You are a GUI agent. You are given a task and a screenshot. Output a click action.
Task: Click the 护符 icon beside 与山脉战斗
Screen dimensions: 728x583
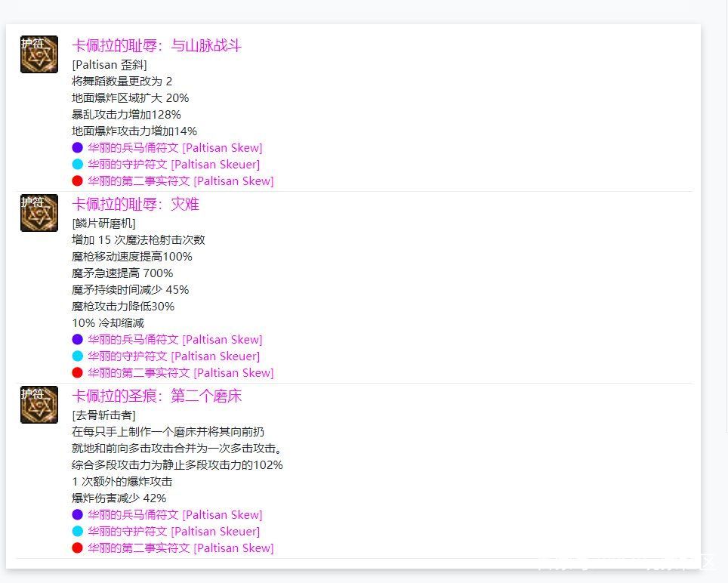39,54
